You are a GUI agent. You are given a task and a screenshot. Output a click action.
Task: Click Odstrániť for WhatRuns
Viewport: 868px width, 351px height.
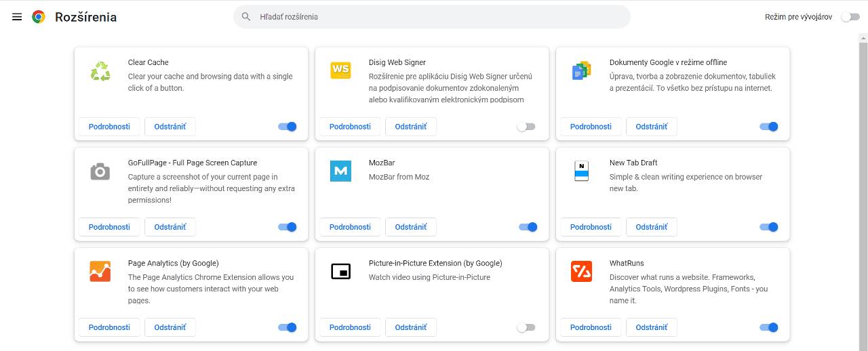click(652, 327)
